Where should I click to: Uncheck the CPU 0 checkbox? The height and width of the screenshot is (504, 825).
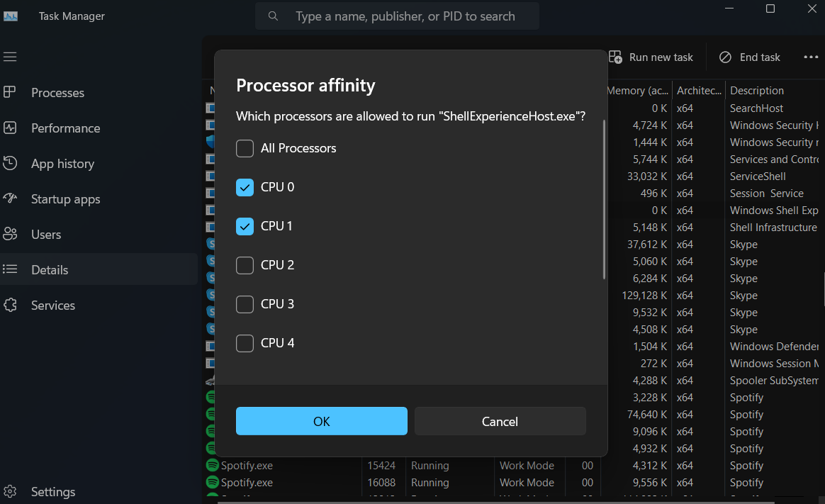[245, 187]
